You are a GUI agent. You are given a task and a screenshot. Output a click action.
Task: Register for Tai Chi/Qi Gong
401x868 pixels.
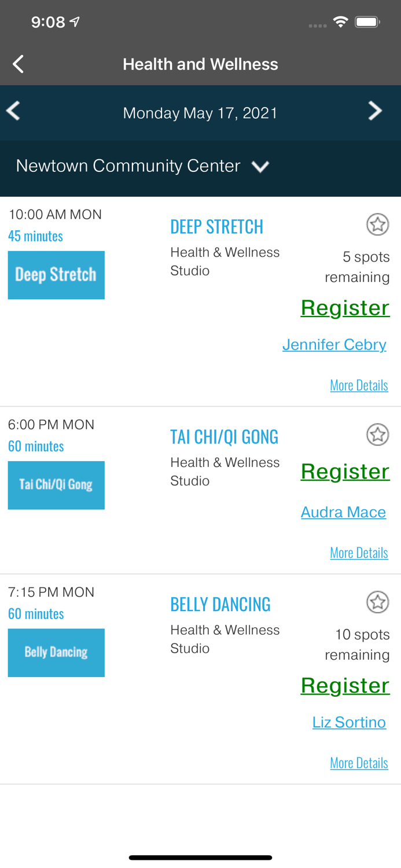(x=345, y=472)
